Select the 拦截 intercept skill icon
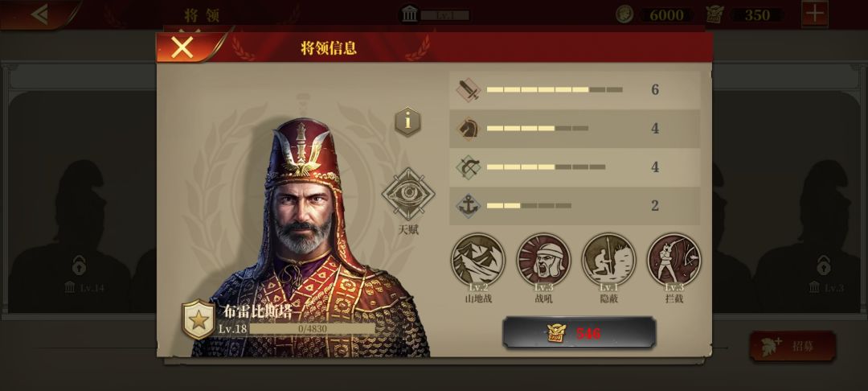Viewport: 868px width, 391px height. 674,260
